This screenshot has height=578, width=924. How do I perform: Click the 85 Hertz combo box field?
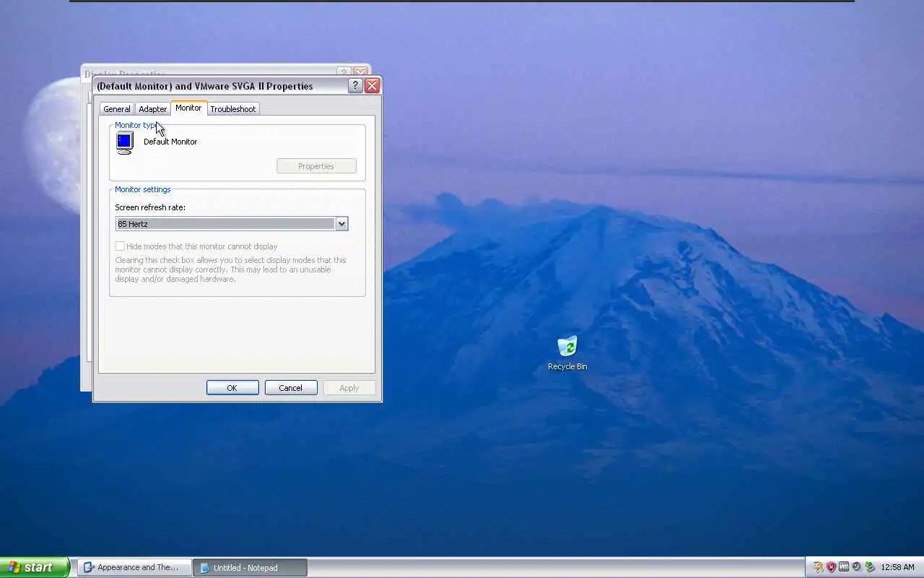coord(232,224)
